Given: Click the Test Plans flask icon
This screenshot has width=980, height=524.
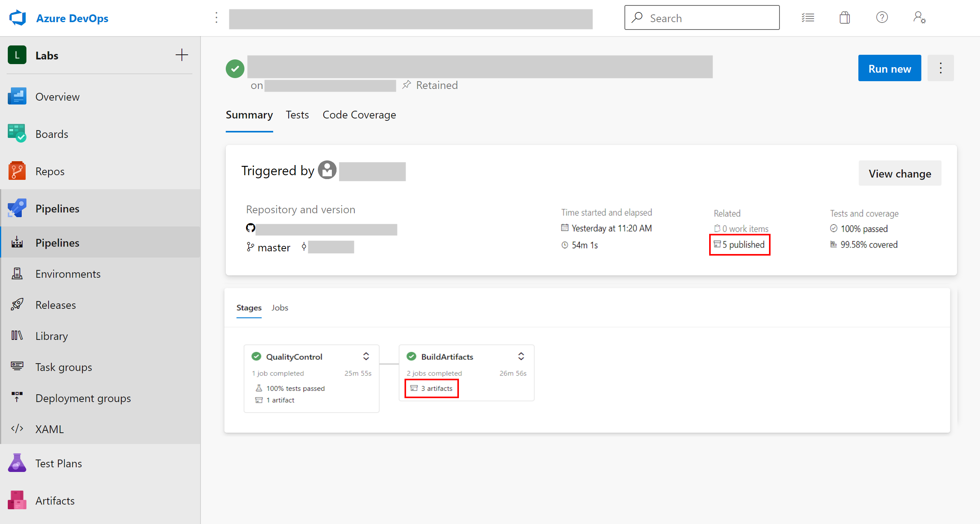Looking at the screenshot, I should coord(17,463).
